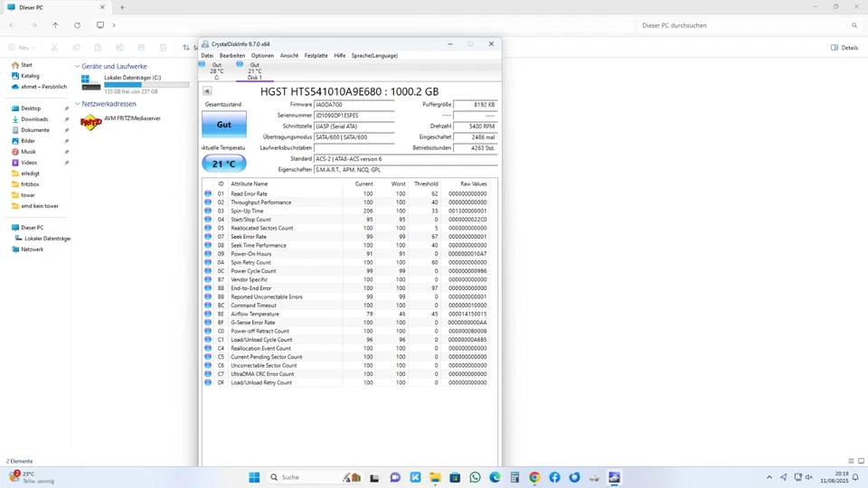Click the 21 °C temperature button
868x488 pixels.
[x=223, y=164]
